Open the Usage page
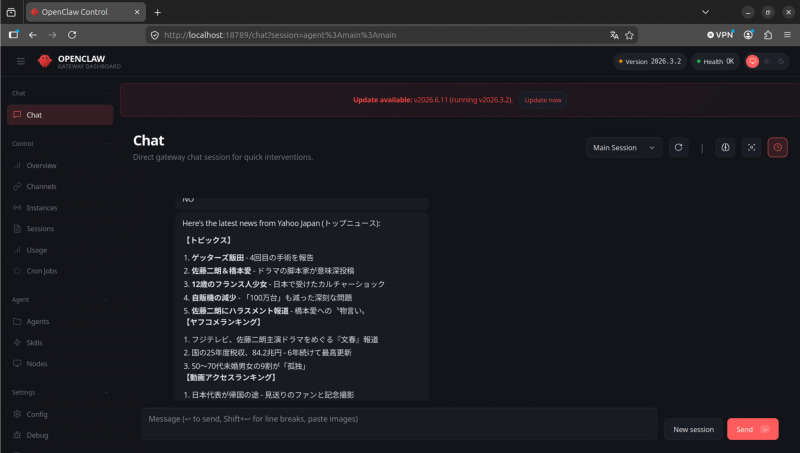The width and height of the screenshot is (800, 453). pyautogui.click(x=60, y=250)
